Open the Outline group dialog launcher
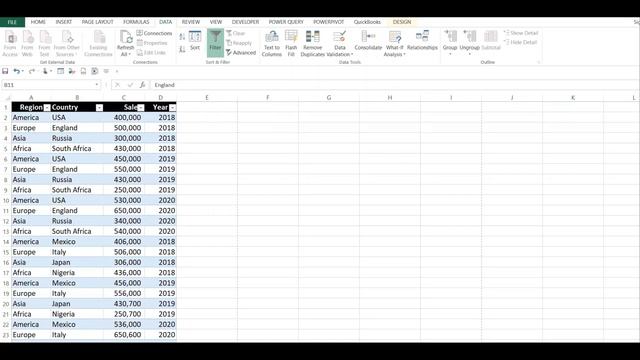The width and height of the screenshot is (640, 360). 539,62
